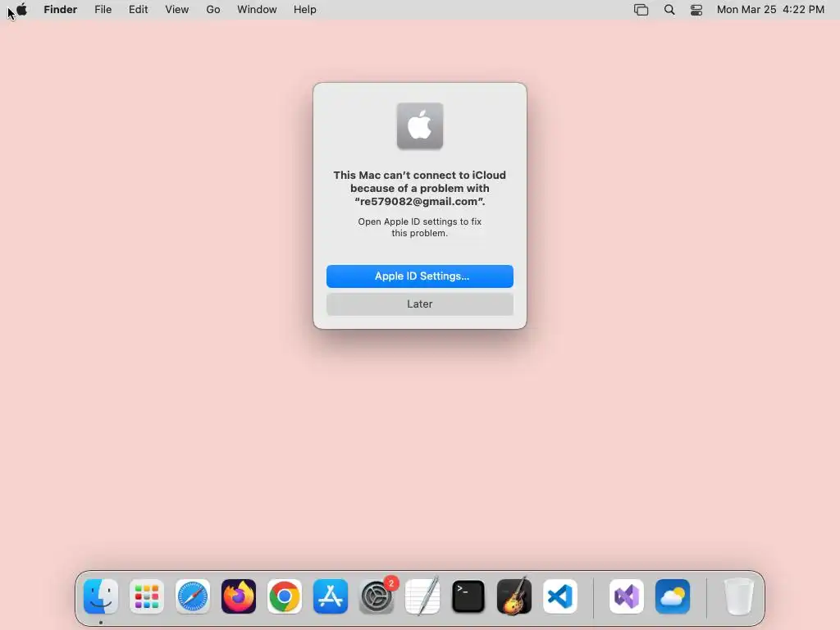Open Weather app from the Dock
This screenshot has width=840, height=630.
pyautogui.click(x=673, y=596)
